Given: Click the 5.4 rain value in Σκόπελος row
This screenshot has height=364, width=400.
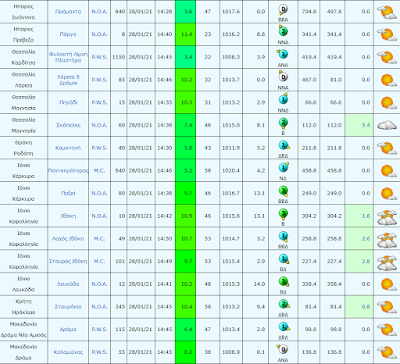Looking at the screenshot, I should pyautogui.click(x=366, y=125).
